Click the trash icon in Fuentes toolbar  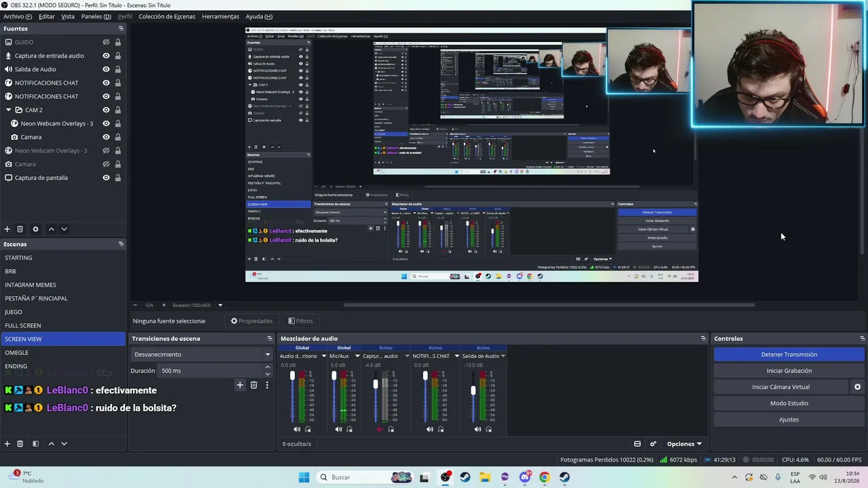click(x=20, y=229)
